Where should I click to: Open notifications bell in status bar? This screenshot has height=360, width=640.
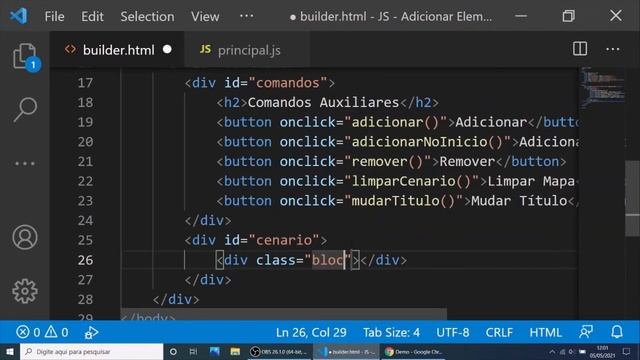pos(617,332)
